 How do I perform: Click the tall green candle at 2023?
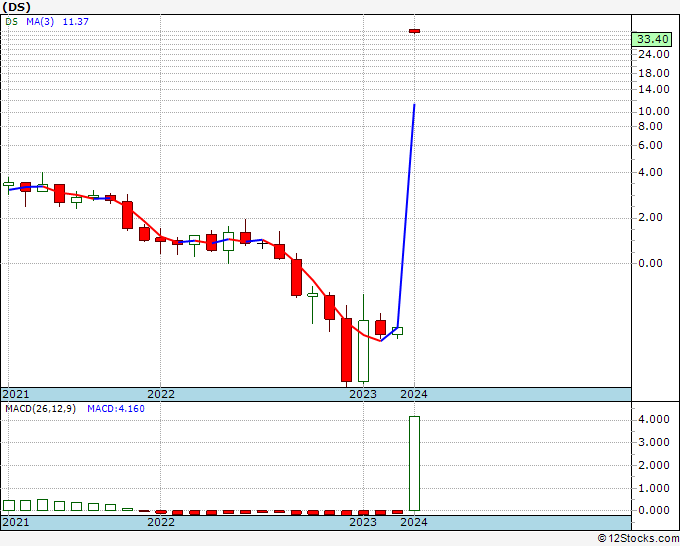(363, 351)
